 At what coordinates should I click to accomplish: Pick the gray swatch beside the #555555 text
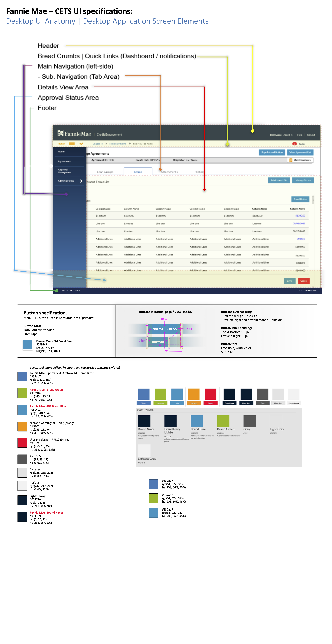pyautogui.click(x=22, y=460)
